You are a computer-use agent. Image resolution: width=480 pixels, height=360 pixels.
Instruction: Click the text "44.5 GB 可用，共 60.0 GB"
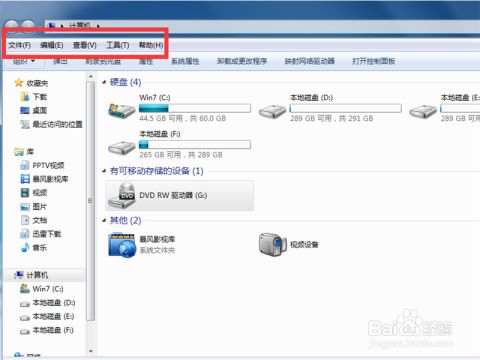[x=183, y=118]
